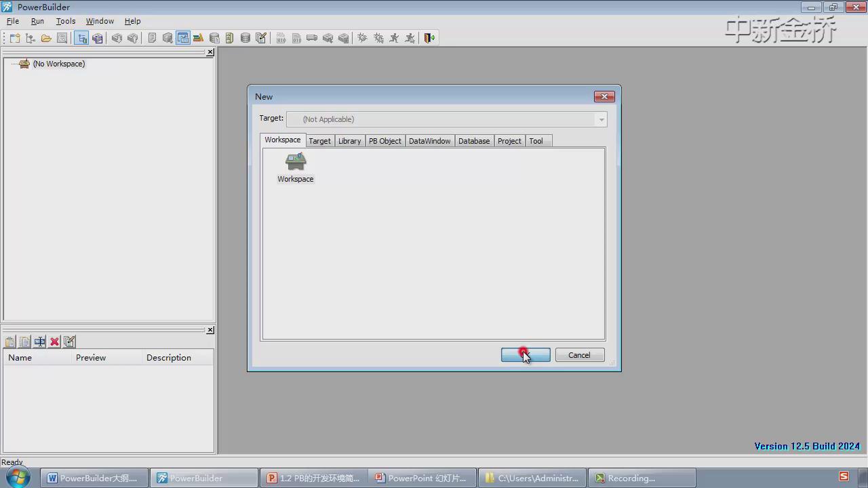Image resolution: width=868 pixels, height=488 pixels.
Task: Click the Preview column header
Action: pyautogui.click(x=106, y=358)
